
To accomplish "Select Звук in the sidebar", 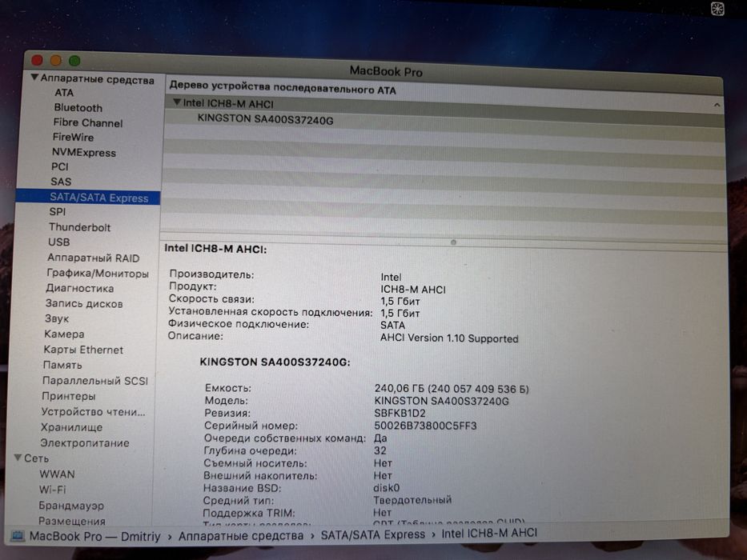I will (x=57, y=318).
